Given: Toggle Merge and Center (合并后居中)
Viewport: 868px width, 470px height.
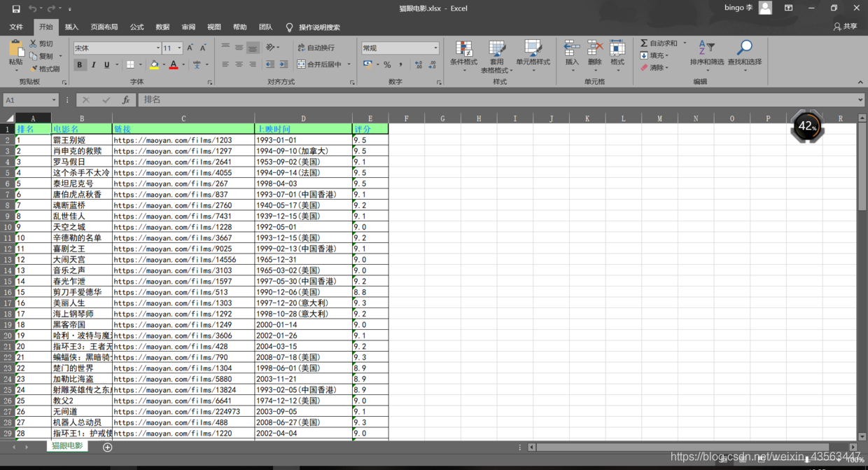Looking at the screenshot, I should [320, 64].
